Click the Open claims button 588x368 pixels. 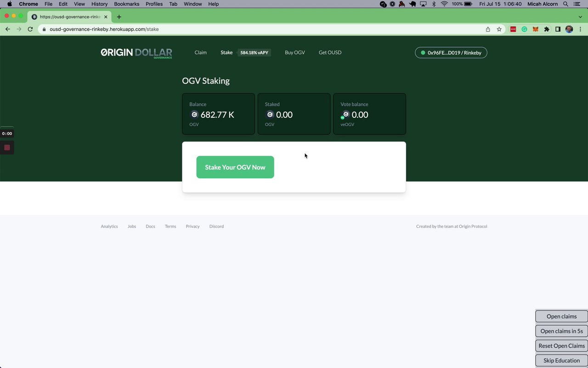pyautogui.click(x=561, y=316)
